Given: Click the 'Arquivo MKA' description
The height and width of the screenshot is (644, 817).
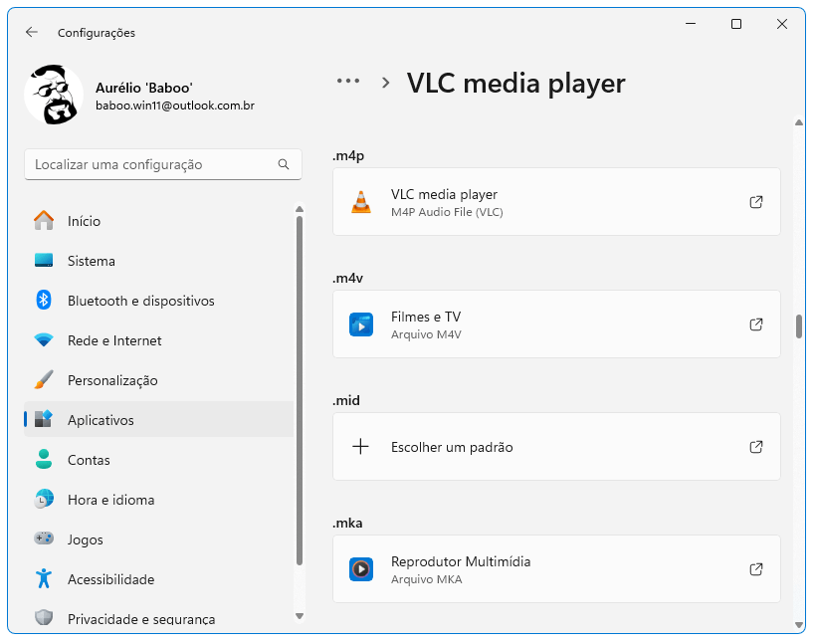Looking at the screenshot, I should [x=426, y=579].
